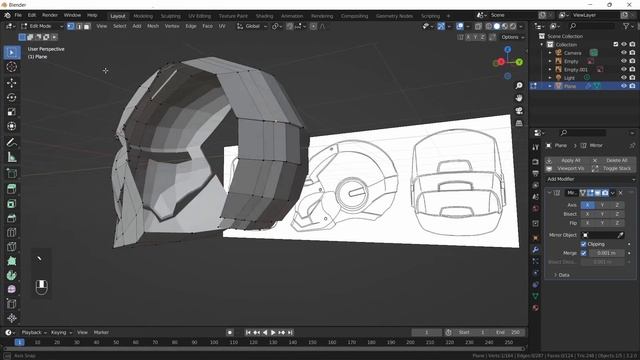640x360 pixels.
Task: Click the Viewport Vis button
Action: point(567,169)
